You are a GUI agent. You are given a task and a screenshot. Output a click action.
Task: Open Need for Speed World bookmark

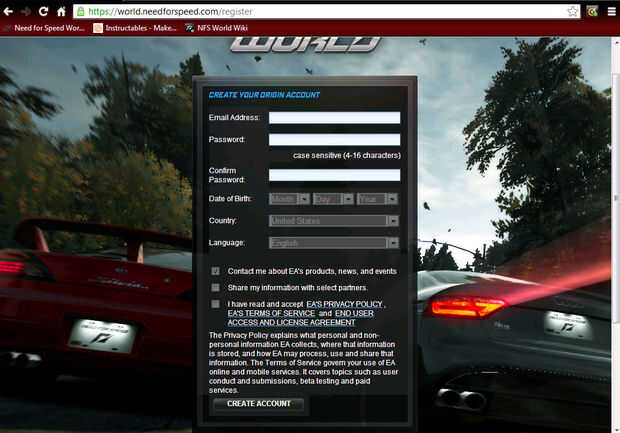point(44,28)
